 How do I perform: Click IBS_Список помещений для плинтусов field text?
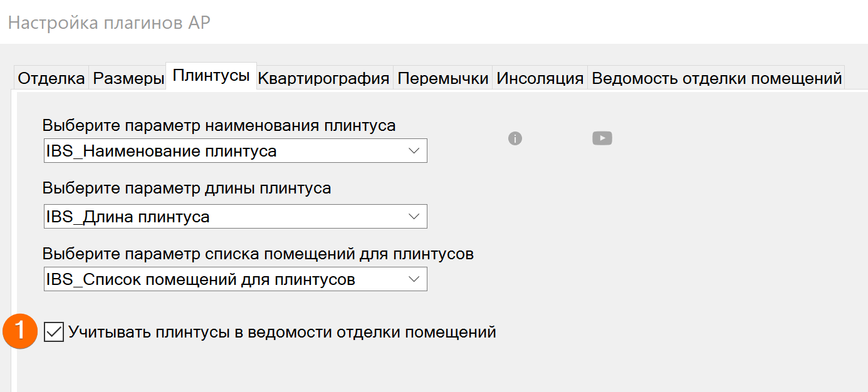click(201, 279)
